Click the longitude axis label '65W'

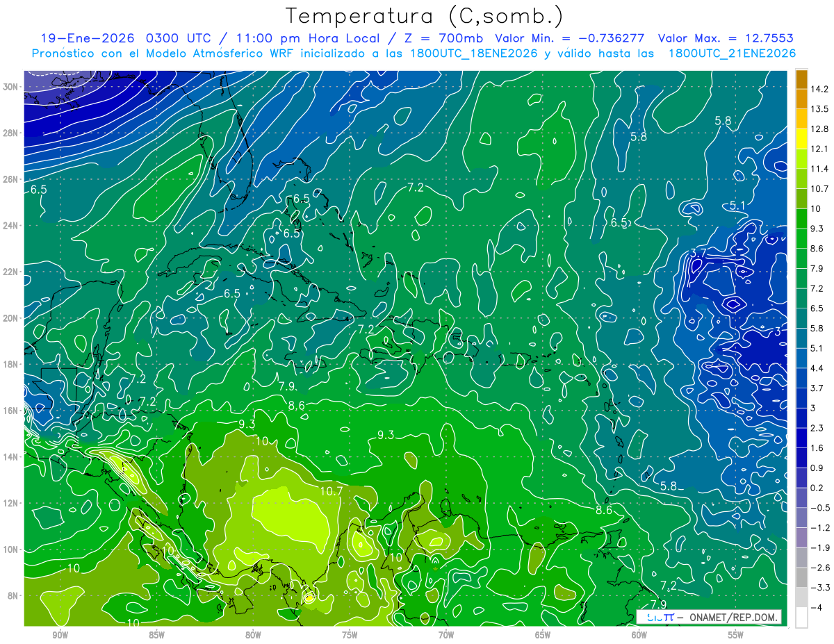pyautogui.click(x=543, y=635)
